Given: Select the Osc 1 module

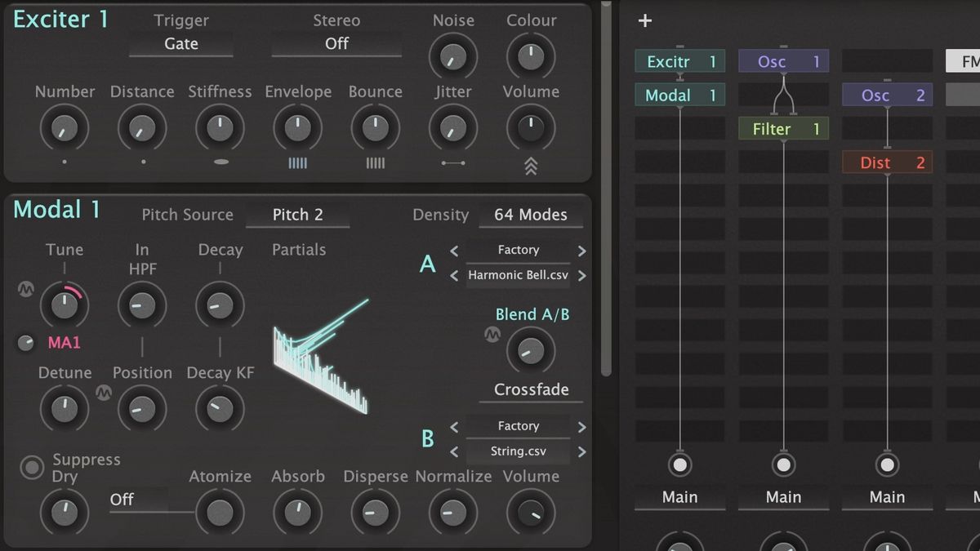Looking at the screenshot, I should click(x=783, y=61).
